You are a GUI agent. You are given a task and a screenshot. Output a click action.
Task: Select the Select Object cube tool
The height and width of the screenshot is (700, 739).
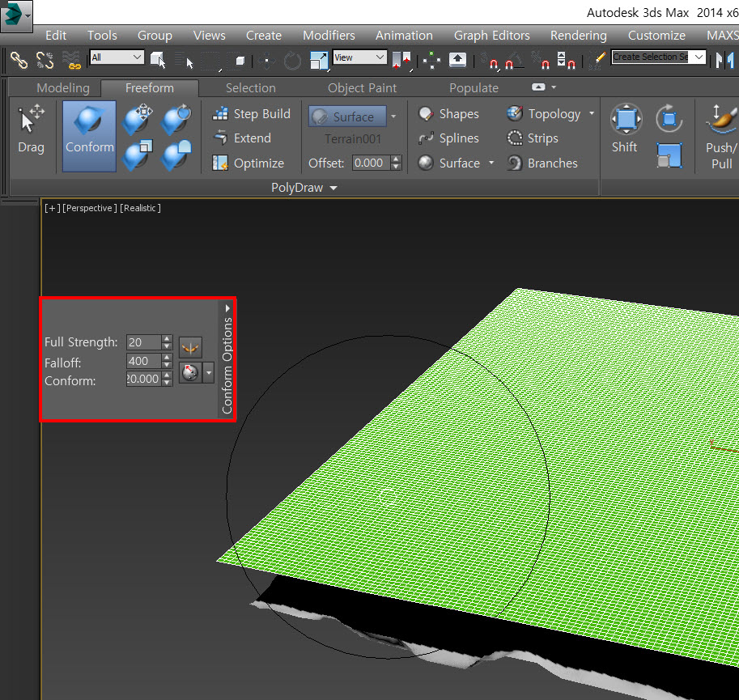click(158, 60)
